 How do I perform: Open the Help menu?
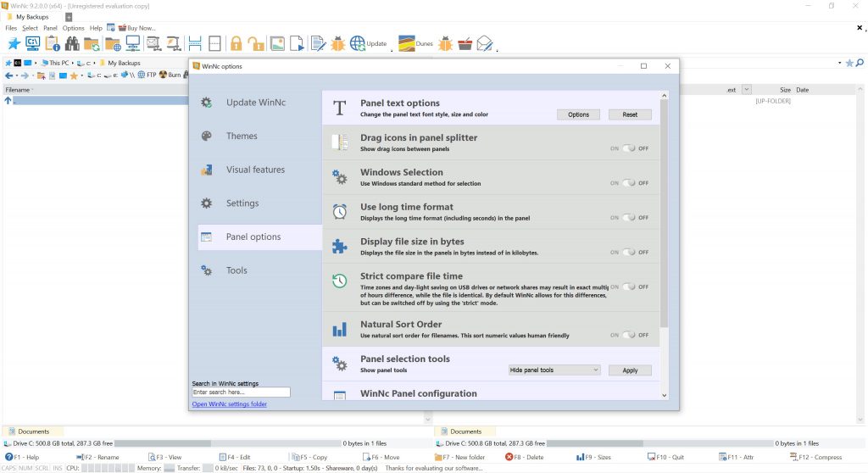click(96, 28)
